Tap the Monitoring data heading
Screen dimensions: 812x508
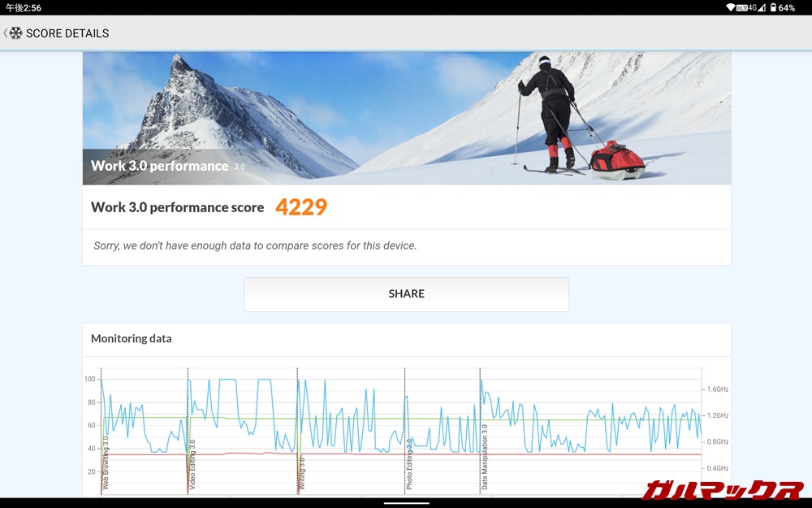[131, 338]
